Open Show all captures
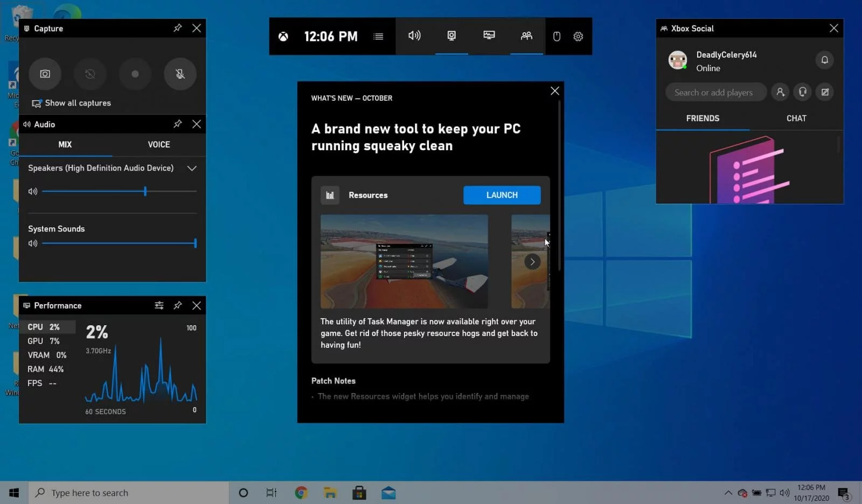The width and height of the screenshot is (862, 504). (72, 103)
